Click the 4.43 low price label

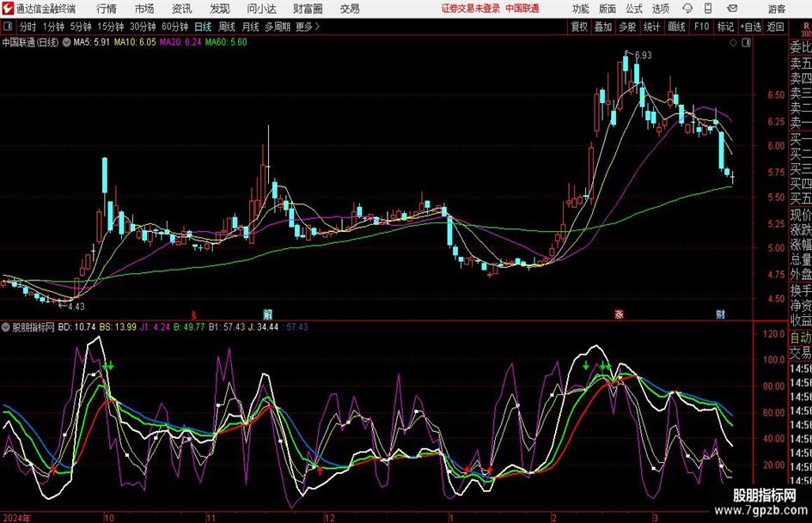click(76, 307)
